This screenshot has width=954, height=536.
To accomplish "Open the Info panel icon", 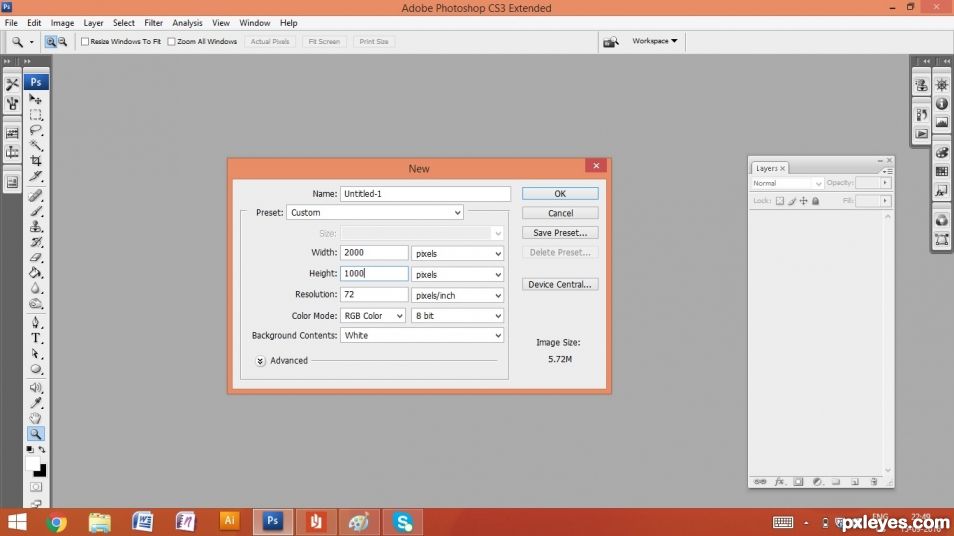I will pos(942,103).
